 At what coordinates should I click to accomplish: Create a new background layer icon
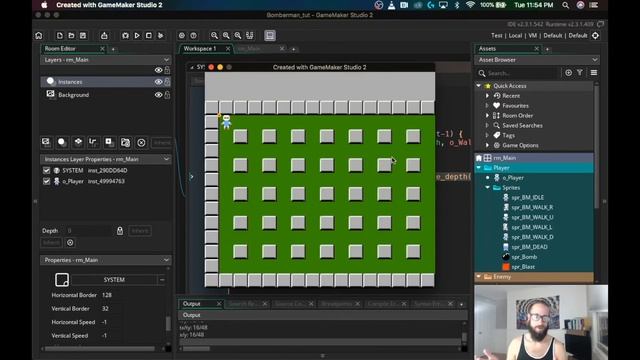point(46,142)
